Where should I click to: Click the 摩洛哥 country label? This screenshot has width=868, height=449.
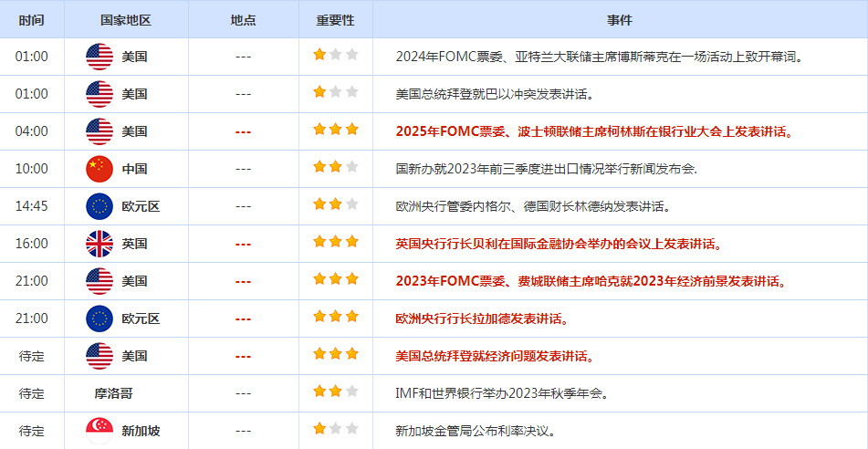pyautogui.click(x=113, y=393)
